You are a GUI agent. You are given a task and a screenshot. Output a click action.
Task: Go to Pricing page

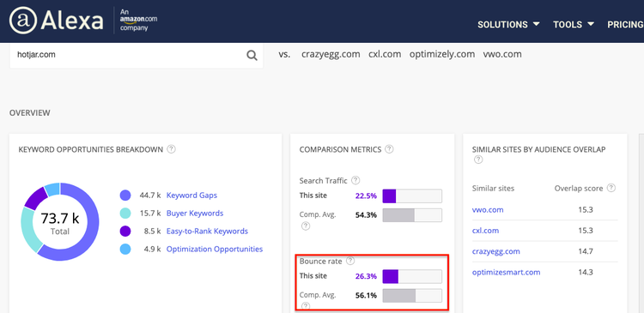tap(625, 25)
